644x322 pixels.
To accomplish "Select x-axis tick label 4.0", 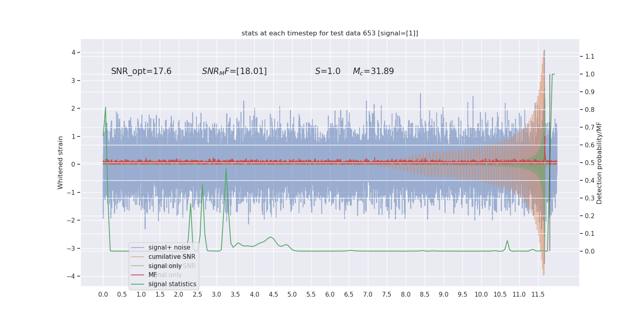I will tap(254, 295).
